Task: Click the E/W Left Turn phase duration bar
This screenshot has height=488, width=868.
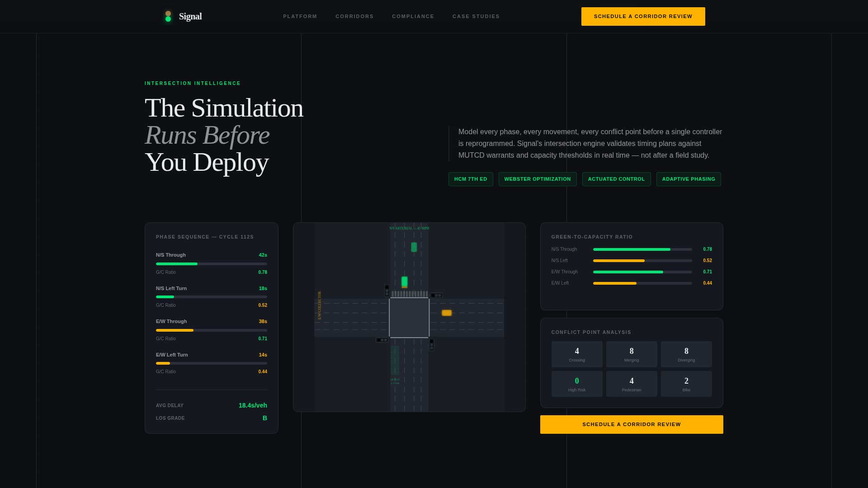Action: (212, 363)
